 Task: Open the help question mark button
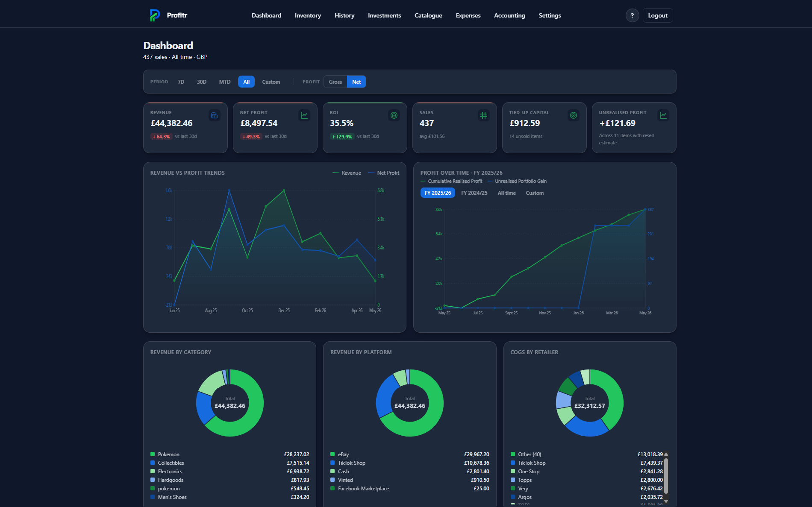632,15
